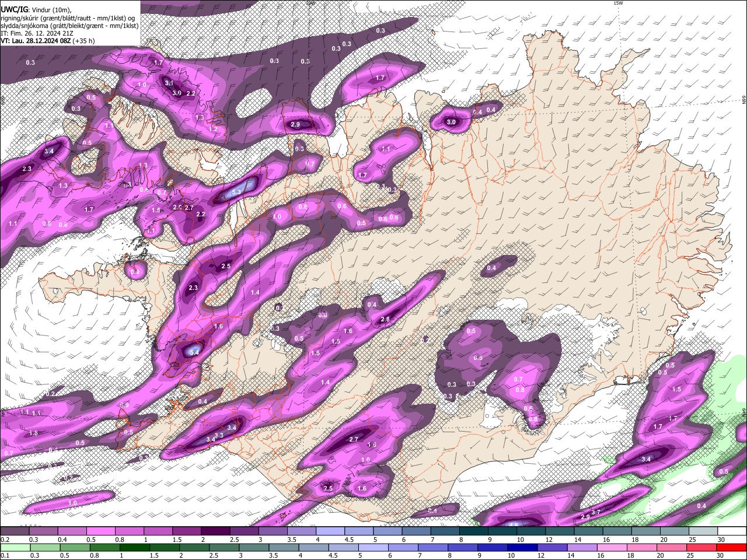Click the purple legend swatch between 0.2 and 0.3
The height and width of the screenshot is (560, 747).
tap(15, 531)
